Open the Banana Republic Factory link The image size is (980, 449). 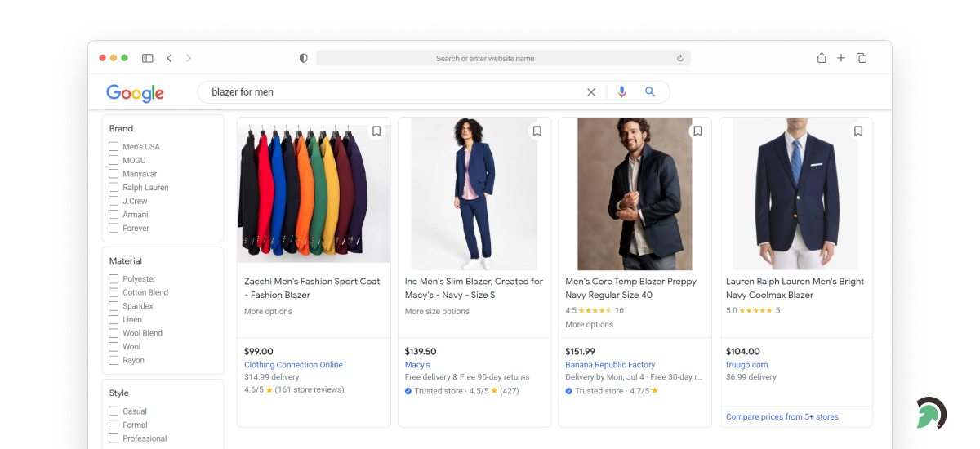610,365
